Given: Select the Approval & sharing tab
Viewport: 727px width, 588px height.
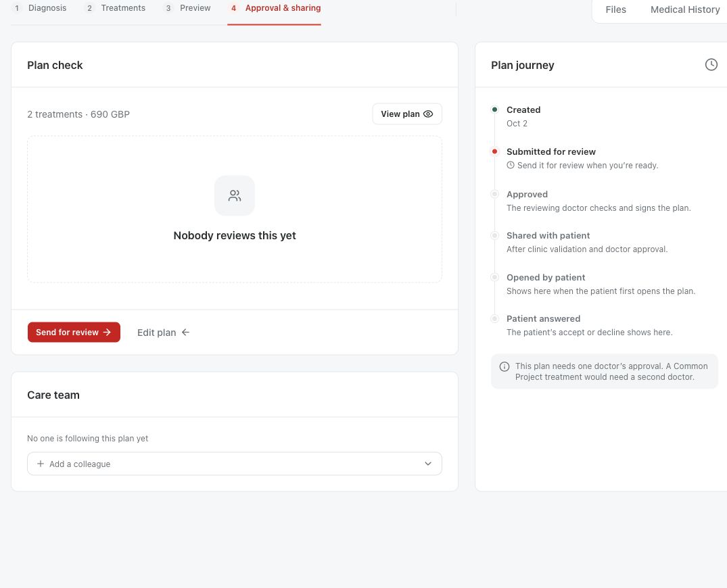Looking at the screenshot, I should pos(274,9).
